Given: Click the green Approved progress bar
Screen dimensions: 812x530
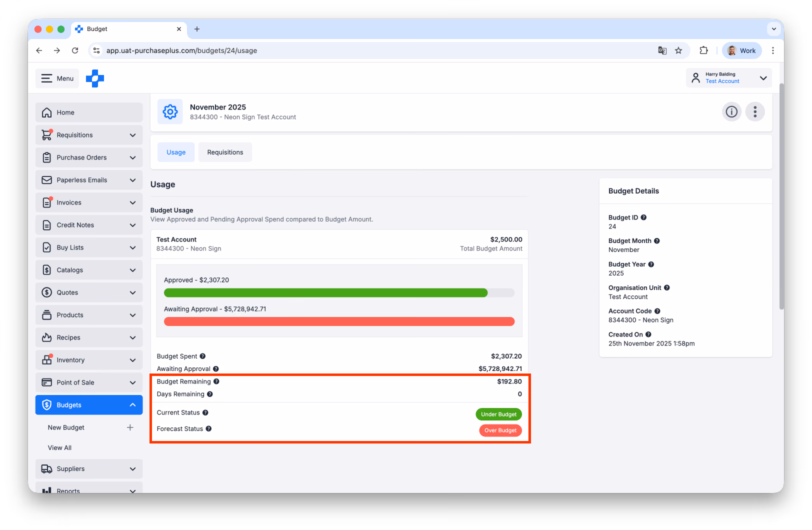Looking at the screenshot, I should (x=325, y=293).
